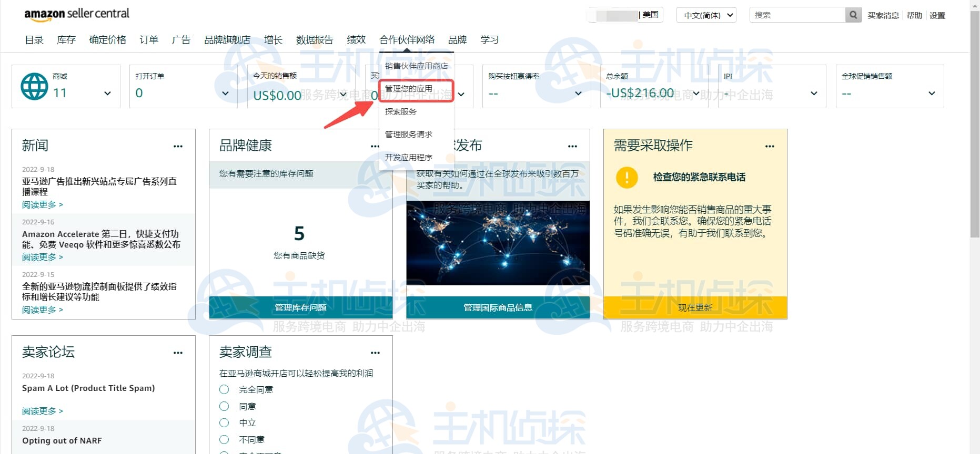Viewport: 980px width, 454px height.
Task: Click the 管理库存问题 button
Action: click(300, 307)
